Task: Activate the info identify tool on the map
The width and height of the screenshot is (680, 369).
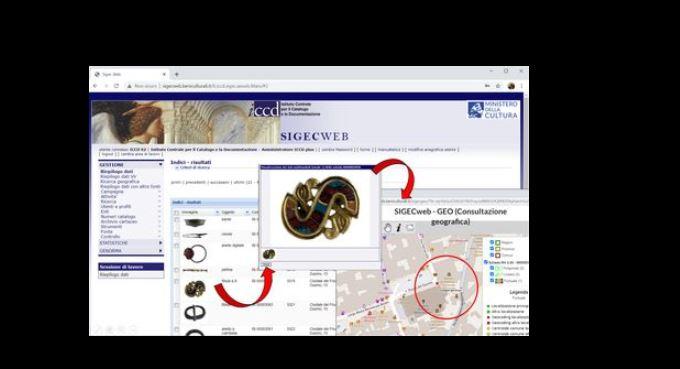Action: (x=399, y=227)
